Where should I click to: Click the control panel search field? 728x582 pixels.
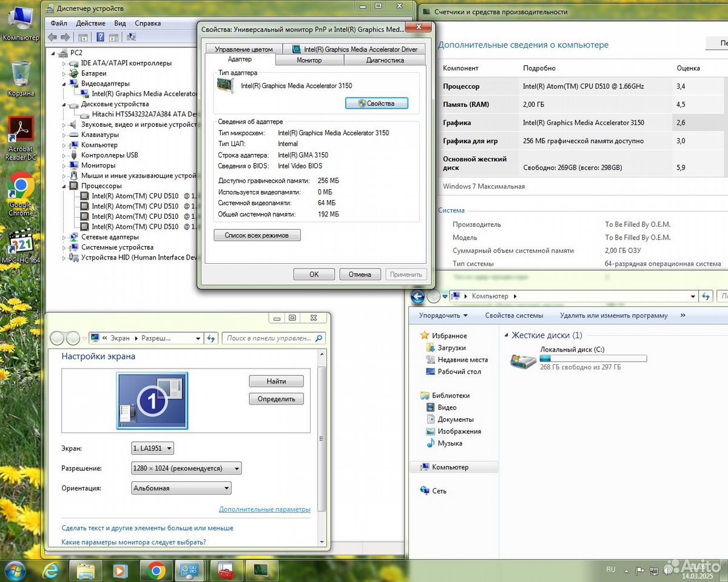point(274,338)
